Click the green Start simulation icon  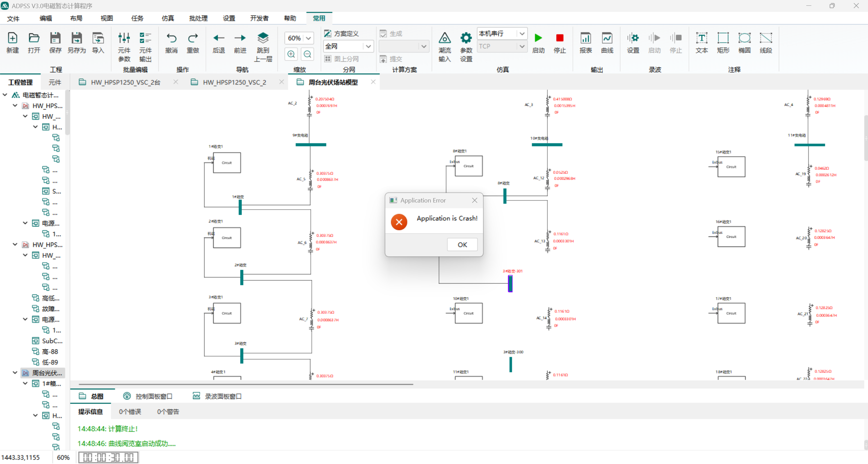click(538, 38)
